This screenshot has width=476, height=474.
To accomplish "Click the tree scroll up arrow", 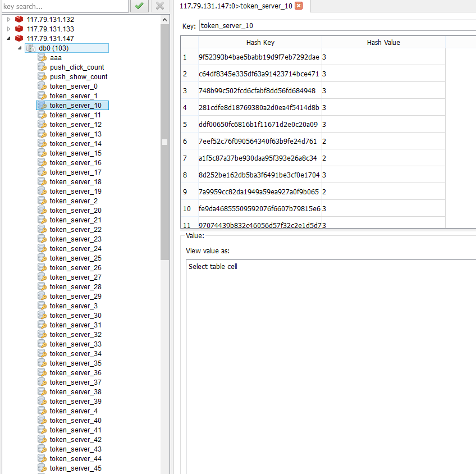I will click(164, 20).
